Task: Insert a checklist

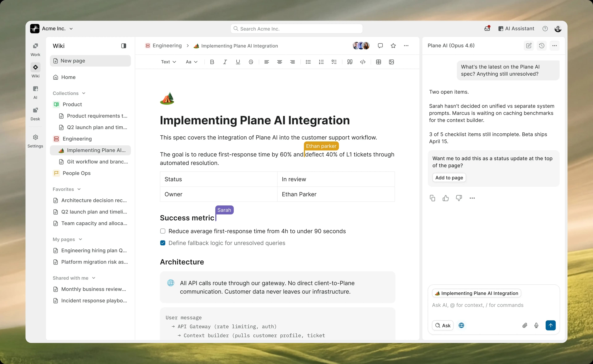Action: pos(334,62)
